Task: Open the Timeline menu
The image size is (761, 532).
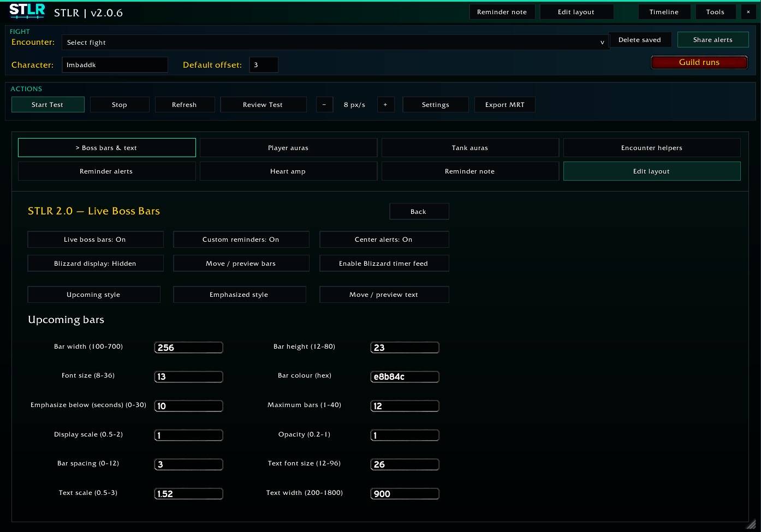Action: [664, 12]
